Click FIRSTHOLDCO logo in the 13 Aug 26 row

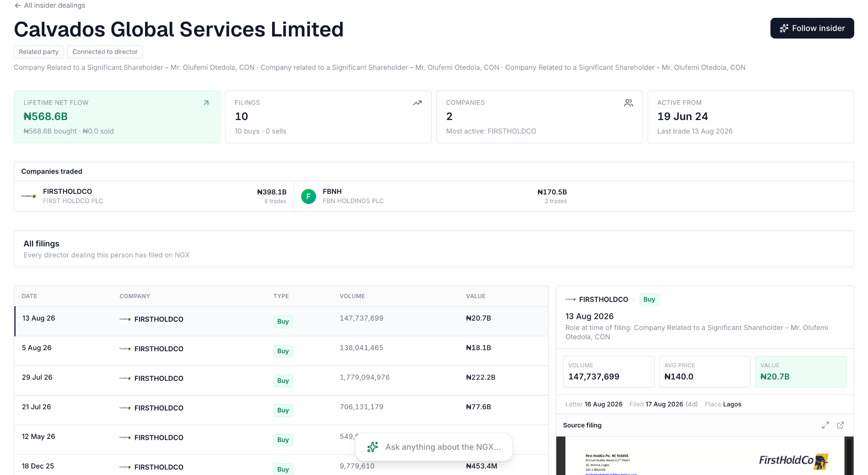coord(125,319)
